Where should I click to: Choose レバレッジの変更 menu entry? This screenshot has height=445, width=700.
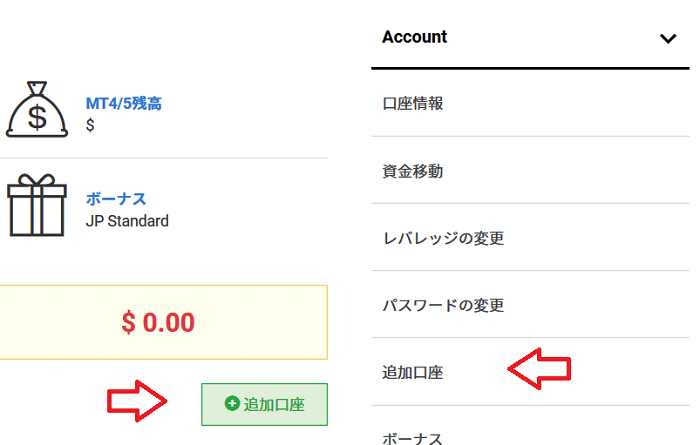click(443, 238)
